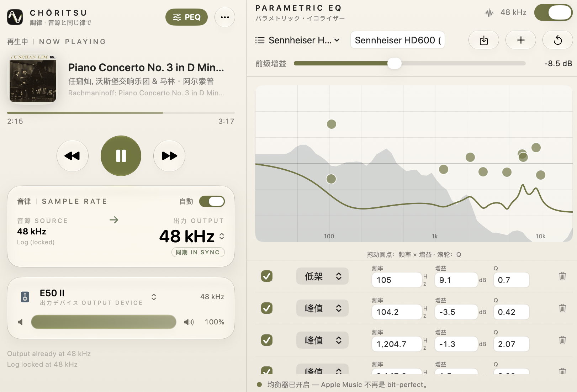Edit the Sennheiser HD600 preset name field
The height and width of the screenshot is (392, 577).
pos(398,40)
